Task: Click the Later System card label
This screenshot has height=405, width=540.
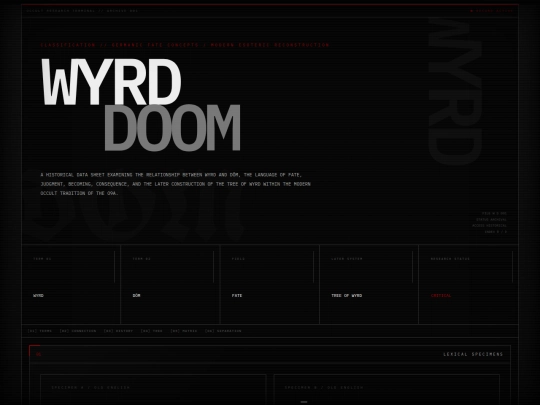Action: (347, 259)
